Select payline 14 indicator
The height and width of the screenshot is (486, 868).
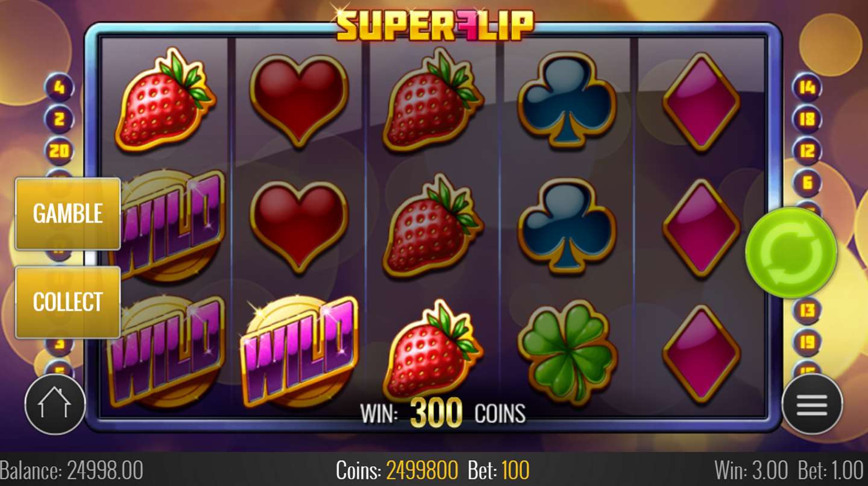[x=807, y=87]
